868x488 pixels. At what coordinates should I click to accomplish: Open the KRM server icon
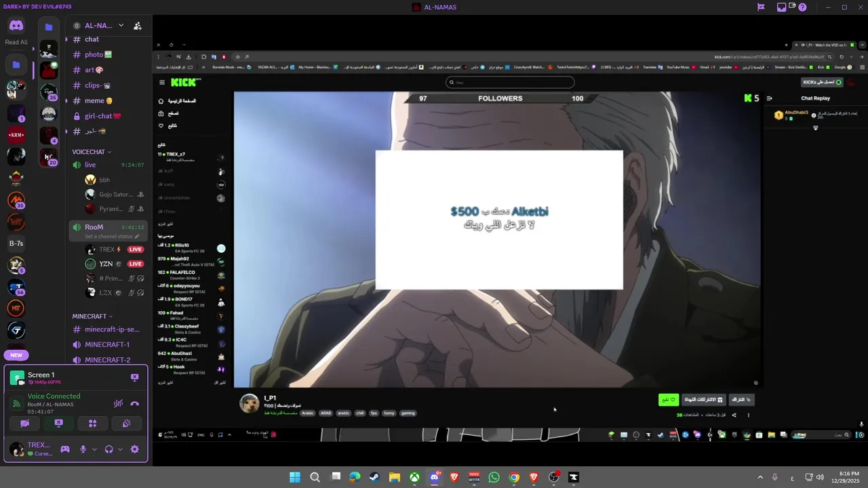coord(16,135)
